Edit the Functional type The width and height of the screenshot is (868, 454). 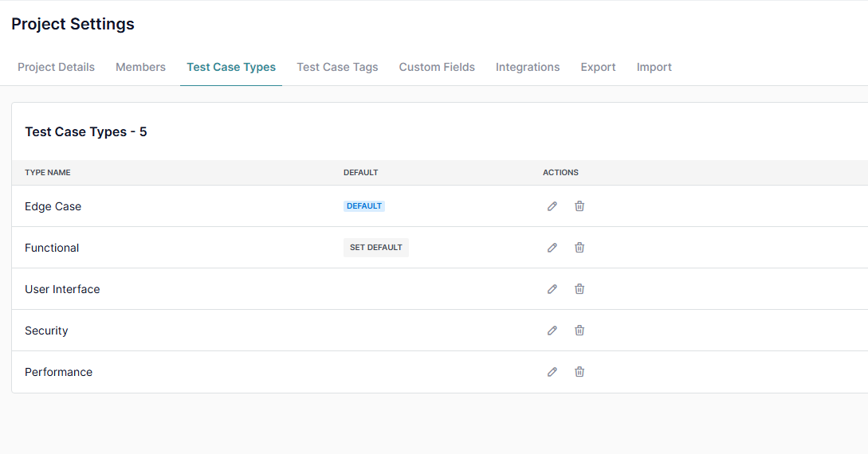(552, 248)
